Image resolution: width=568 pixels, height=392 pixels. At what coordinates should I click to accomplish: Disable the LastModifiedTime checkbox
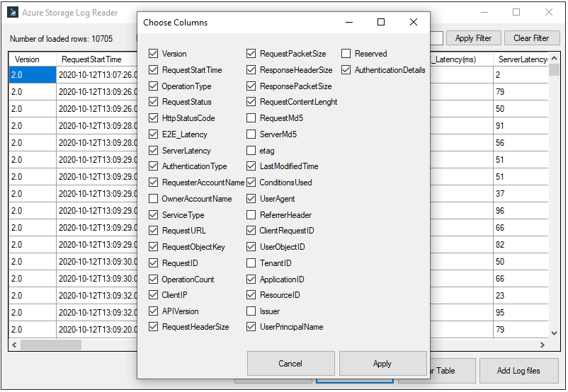251,166
